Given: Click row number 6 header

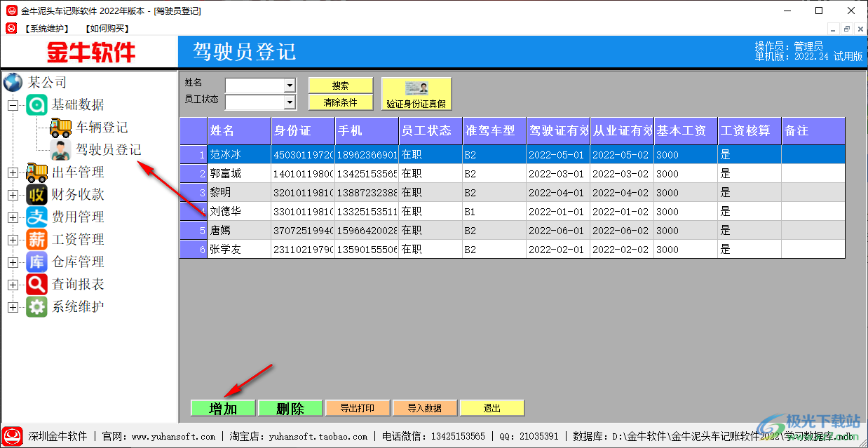Looking at the screenshot, I should point(194,249).
